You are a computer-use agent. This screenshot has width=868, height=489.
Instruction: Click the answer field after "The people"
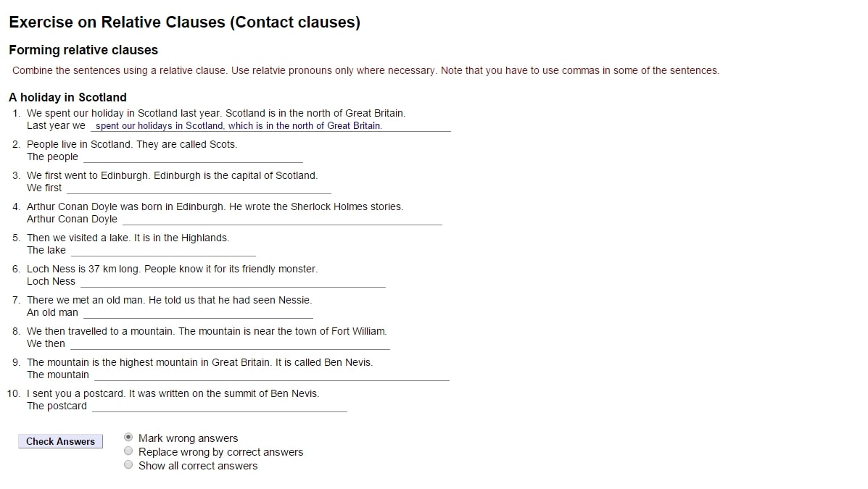click(x=192, y=155)
